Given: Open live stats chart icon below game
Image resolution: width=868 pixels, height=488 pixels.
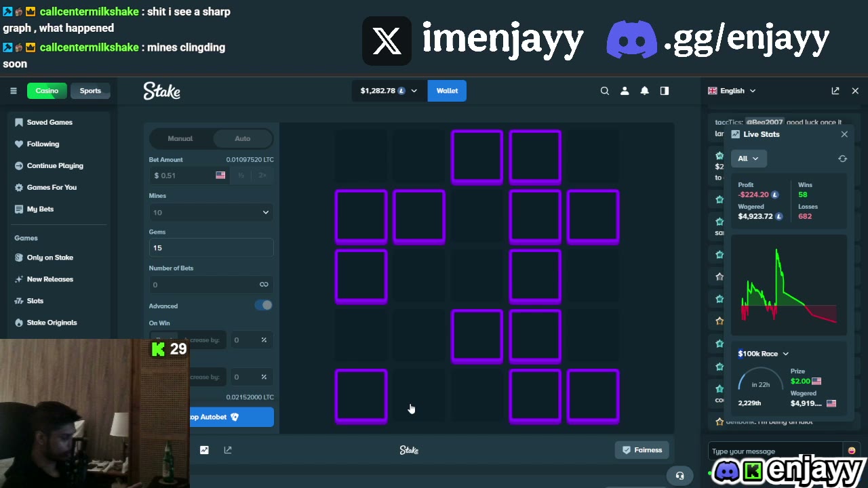Looking at the screenshot, I should click(204, 450).
